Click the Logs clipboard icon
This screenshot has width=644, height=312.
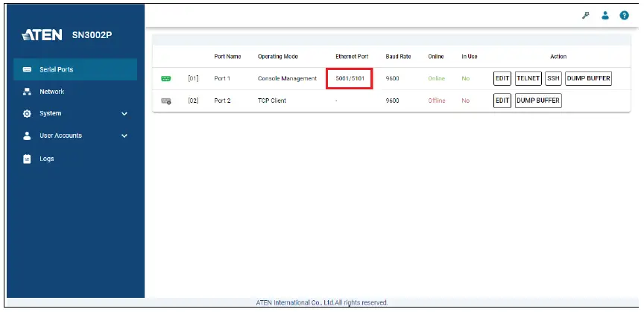[27, 159]
